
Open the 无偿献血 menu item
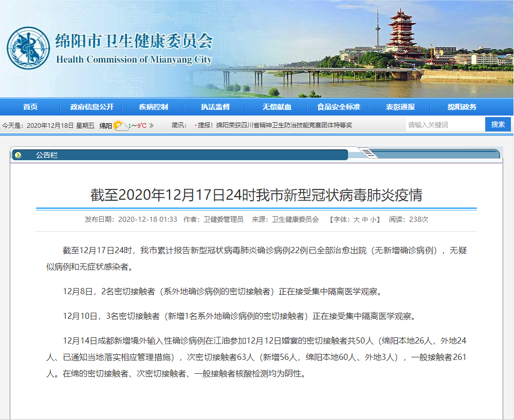277,107
